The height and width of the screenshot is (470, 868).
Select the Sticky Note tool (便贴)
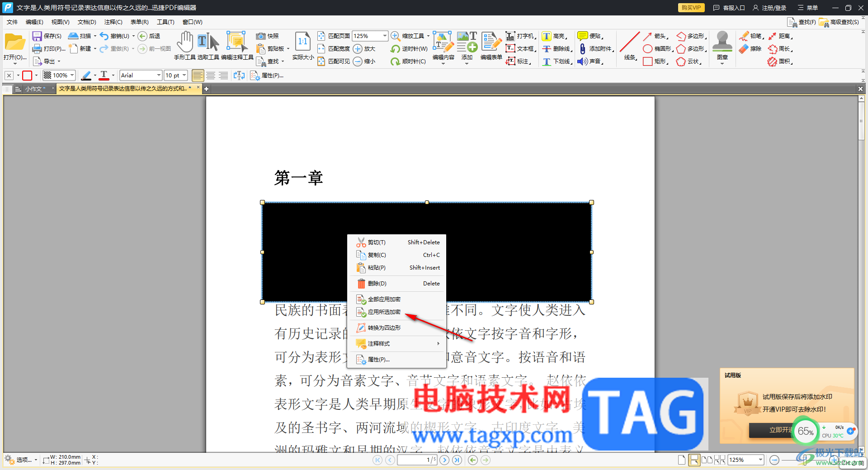click(590, 36)
